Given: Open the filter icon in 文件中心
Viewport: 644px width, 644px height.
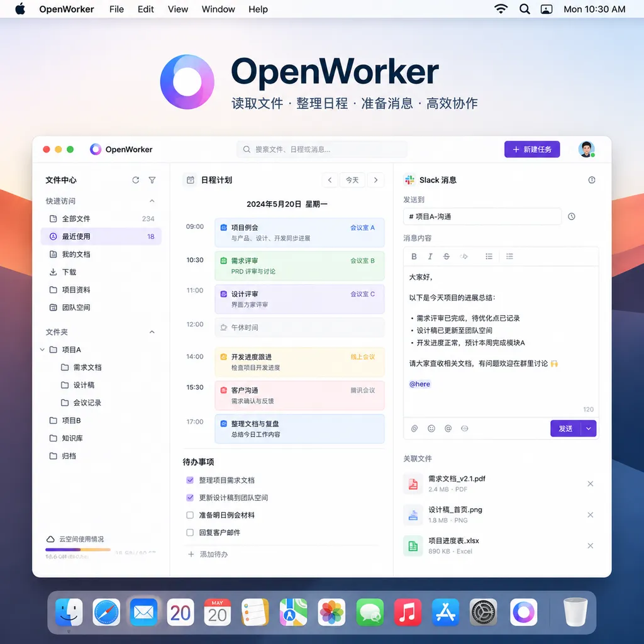Looking at the screenshot, I should 152,180.
